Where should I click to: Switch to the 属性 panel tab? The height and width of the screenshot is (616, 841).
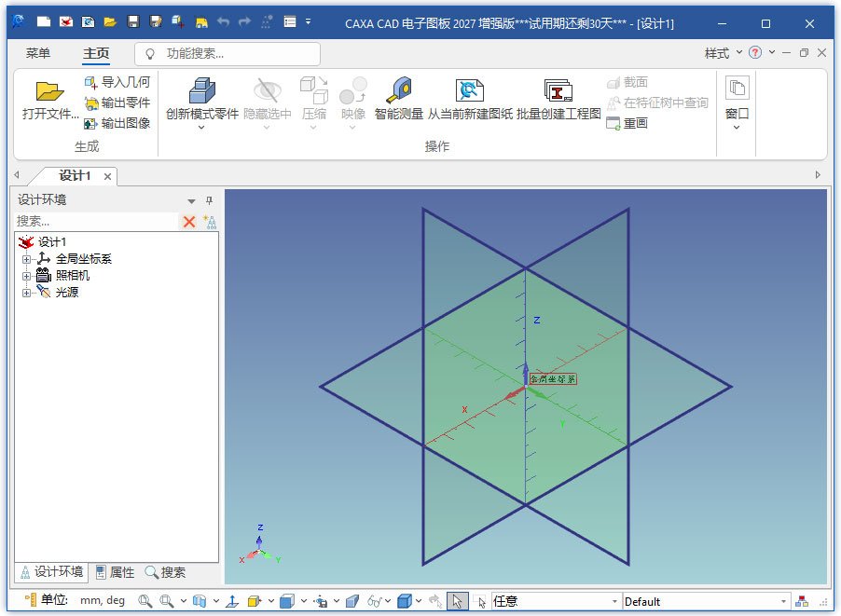(x=116, y=572)
